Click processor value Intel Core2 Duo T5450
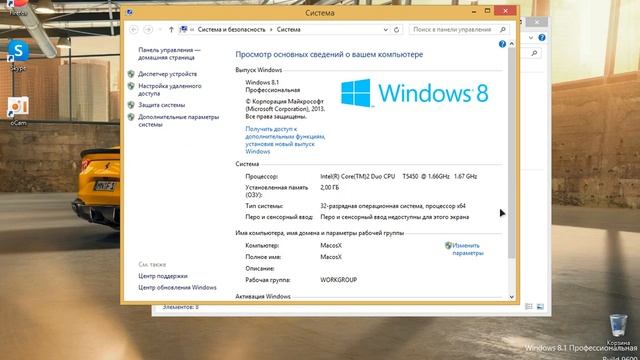 pos(398,176)
